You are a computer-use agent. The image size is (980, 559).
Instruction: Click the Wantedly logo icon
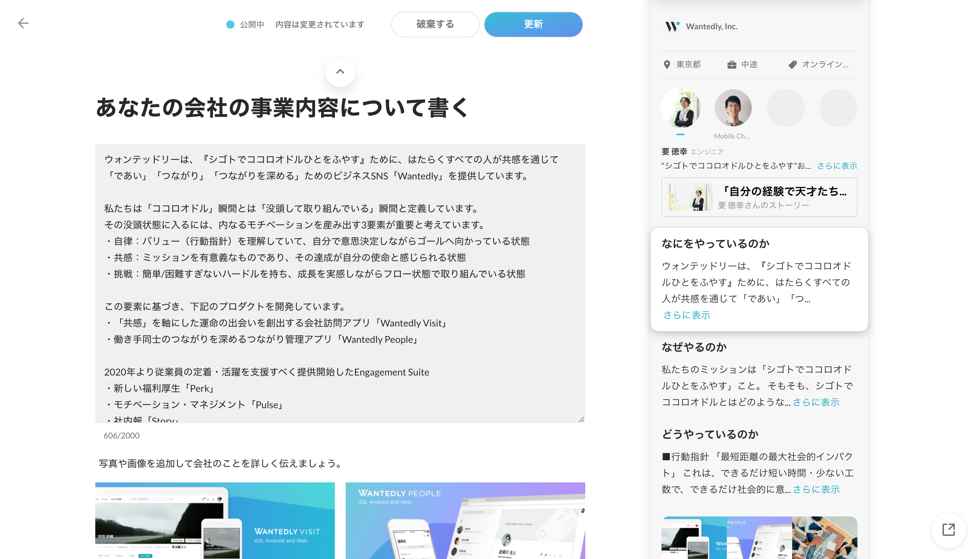tap(672, 26)
